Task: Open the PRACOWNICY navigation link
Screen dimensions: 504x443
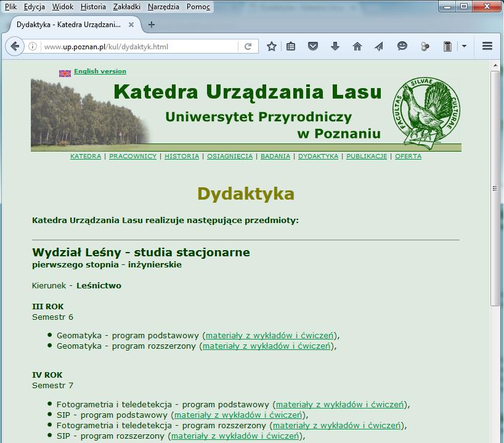Action: (132, 156)
